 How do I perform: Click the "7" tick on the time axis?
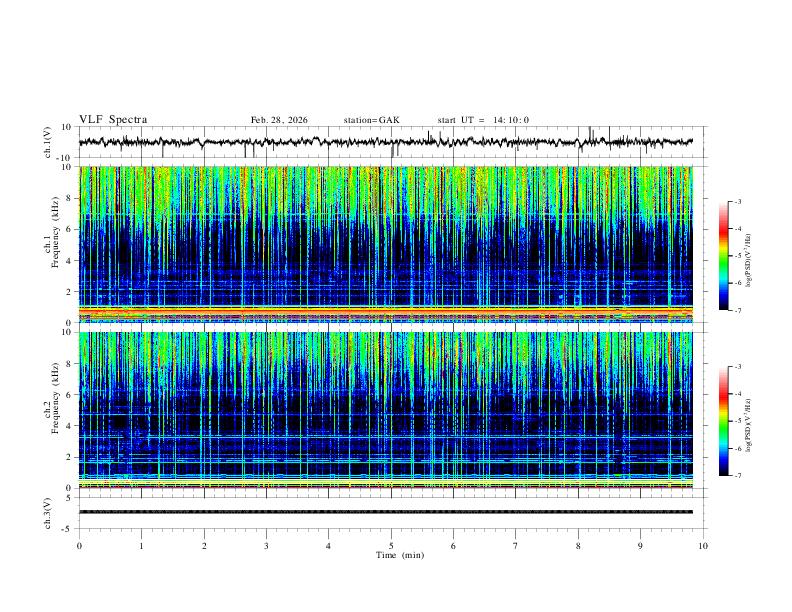click(x=516, y=546)
